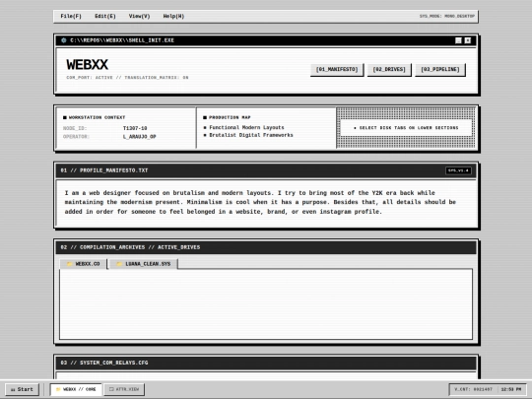Click the taskbar clock showing 12:53 PM
This screenshot has width=532, height=399.
click(x=511, y=389)
